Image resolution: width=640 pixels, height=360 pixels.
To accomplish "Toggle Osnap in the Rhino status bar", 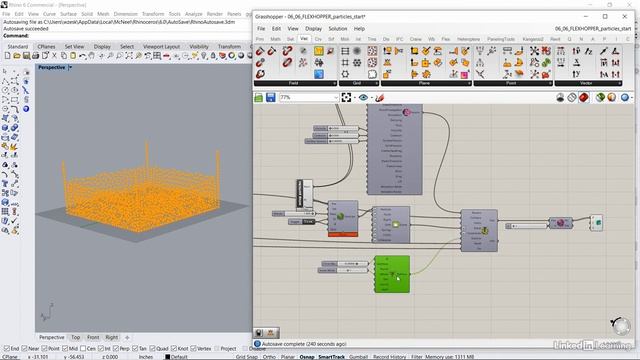I will click(307, 357).
